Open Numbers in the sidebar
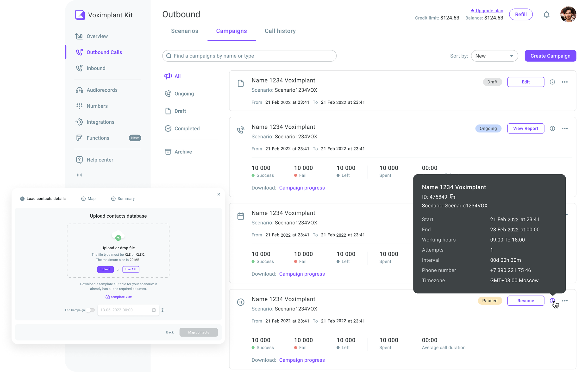 click(x=92, y=106)
